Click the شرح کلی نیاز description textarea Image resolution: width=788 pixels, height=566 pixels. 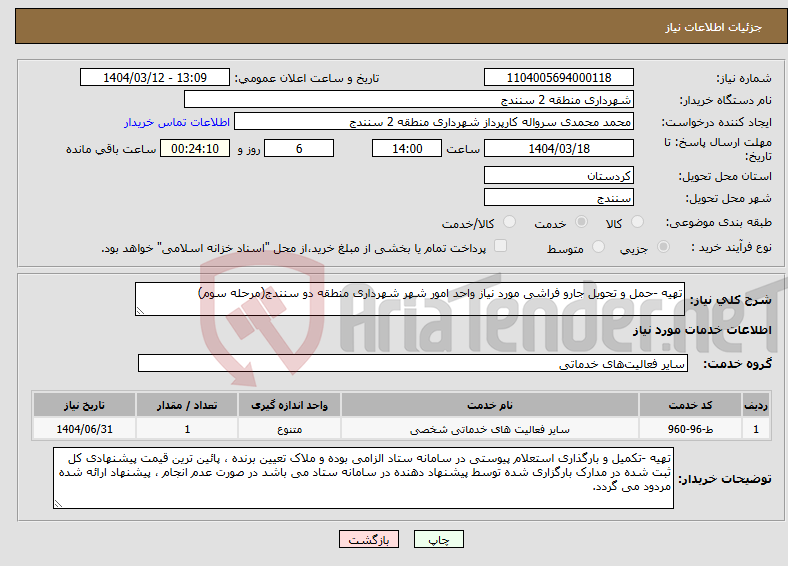(x=410, y=299)
